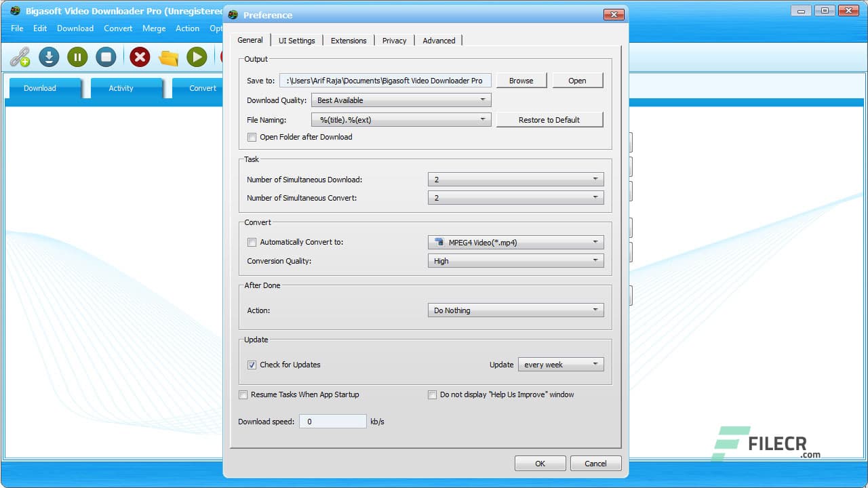Select the Add URL tool
Screen dimensions: 868x488
tap(21, 57)
